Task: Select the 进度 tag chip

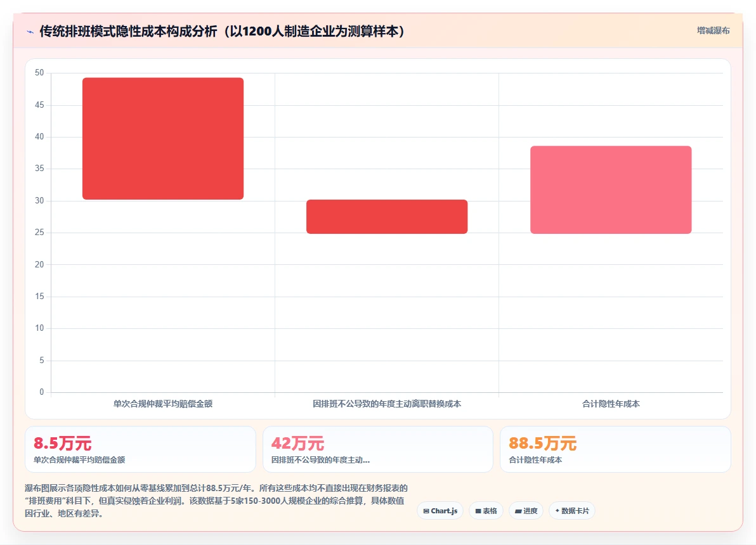Action: (x=526, y=511)
